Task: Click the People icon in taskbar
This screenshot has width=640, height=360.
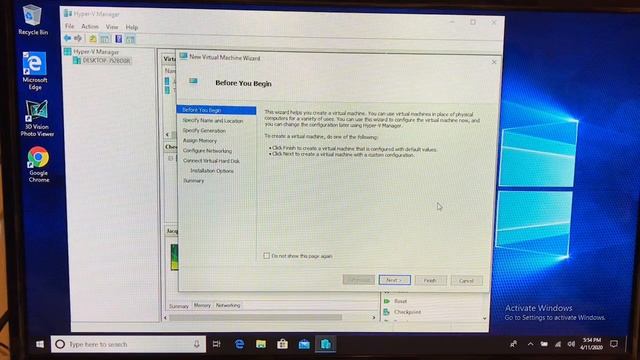Action: 513,344
